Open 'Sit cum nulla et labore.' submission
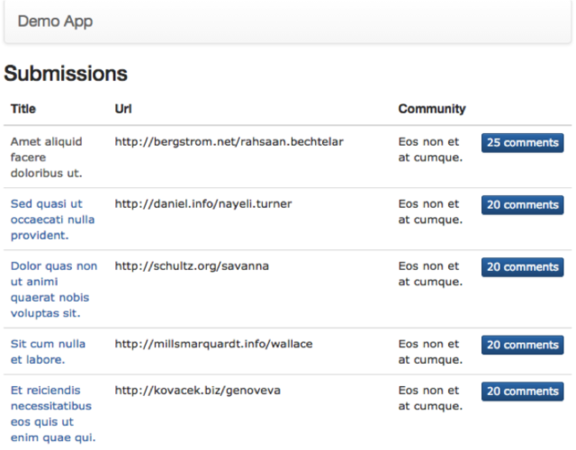The image size is (576, 450). (48, 352)
